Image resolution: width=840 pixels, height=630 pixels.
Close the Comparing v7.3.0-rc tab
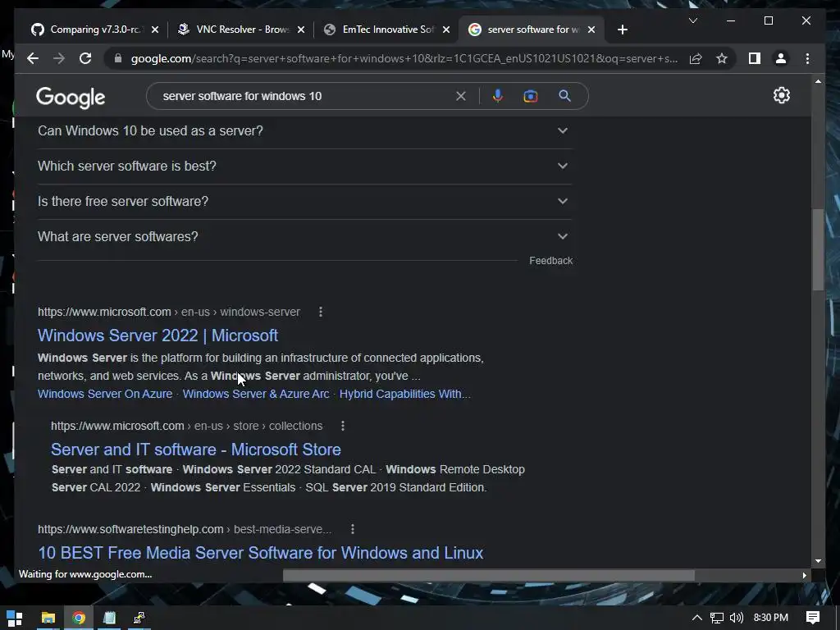155,30
